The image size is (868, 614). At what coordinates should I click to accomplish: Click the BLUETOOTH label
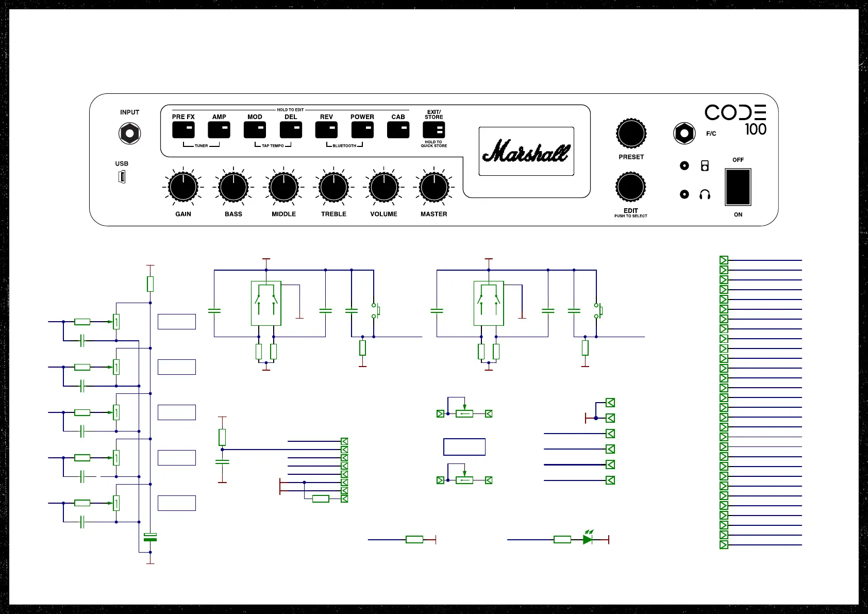pyautogui.click(x=344, y=146)
